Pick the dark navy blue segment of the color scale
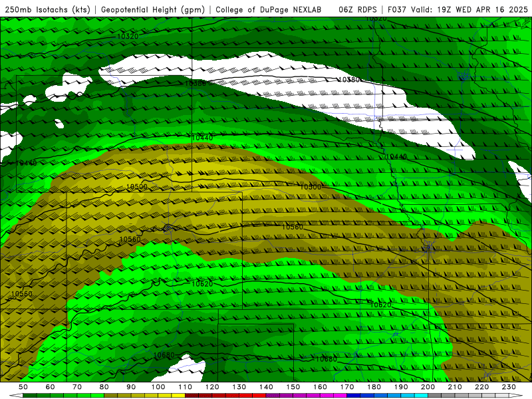Image resolution: width=532 pixels, height=399 pixels. pos(354,395)
